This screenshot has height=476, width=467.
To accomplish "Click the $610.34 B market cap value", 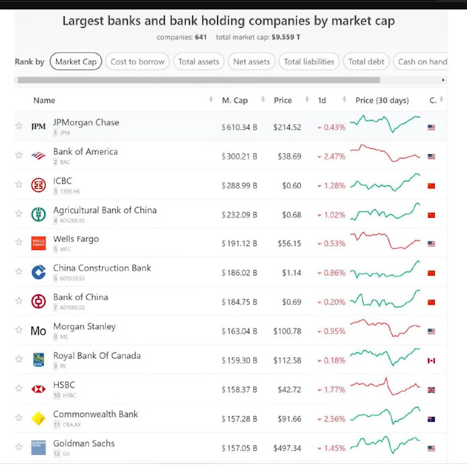I will click(239, 128).
